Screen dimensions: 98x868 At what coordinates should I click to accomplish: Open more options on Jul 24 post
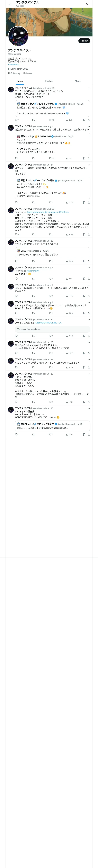point(89,165)
